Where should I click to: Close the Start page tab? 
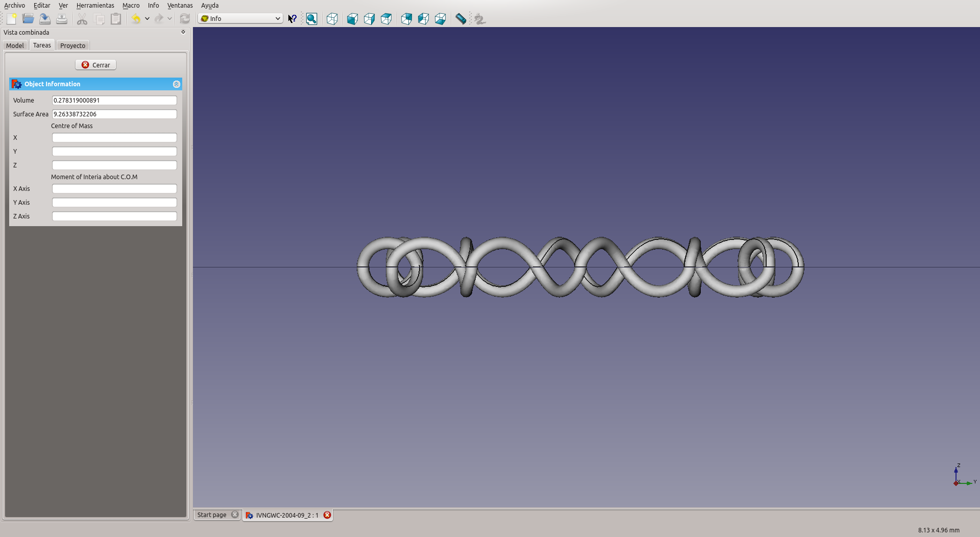(235, 515)
